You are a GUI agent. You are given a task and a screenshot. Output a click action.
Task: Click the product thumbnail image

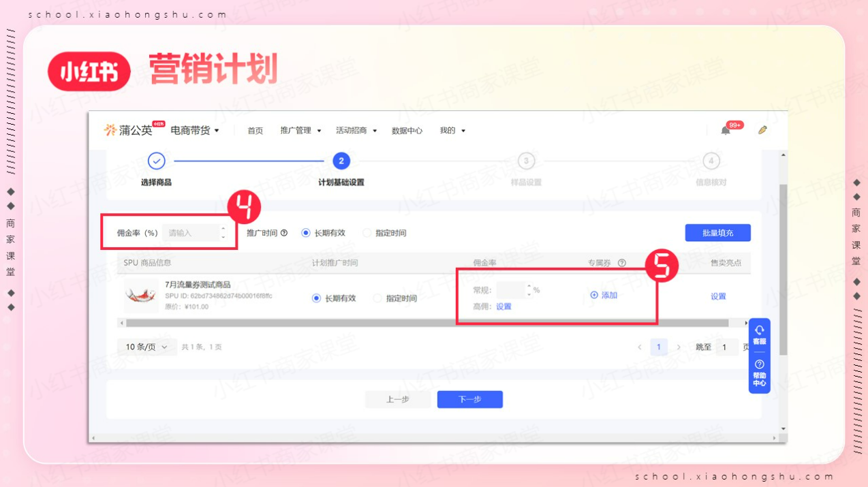pyautogui.click(x=141, y=296)
